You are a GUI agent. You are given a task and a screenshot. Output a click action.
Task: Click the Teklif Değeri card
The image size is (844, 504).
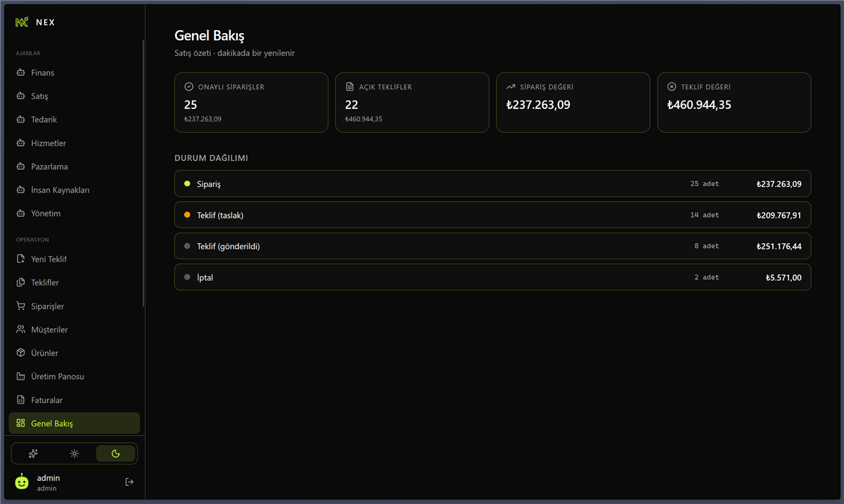point(734,103)
